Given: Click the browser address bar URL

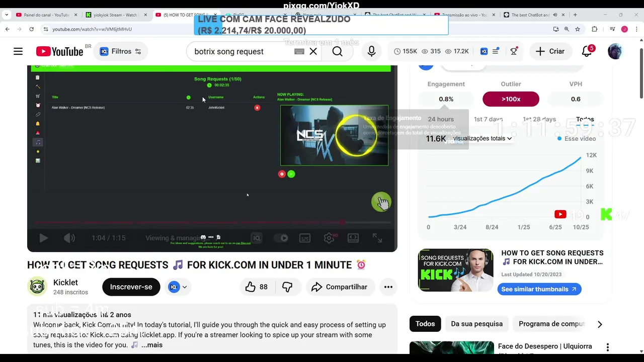Looking at the screenshot, I should (x=92, y=29).
